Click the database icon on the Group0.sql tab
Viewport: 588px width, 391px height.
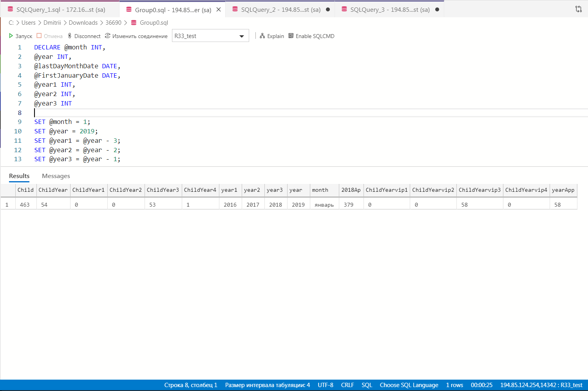click(129, 9)
